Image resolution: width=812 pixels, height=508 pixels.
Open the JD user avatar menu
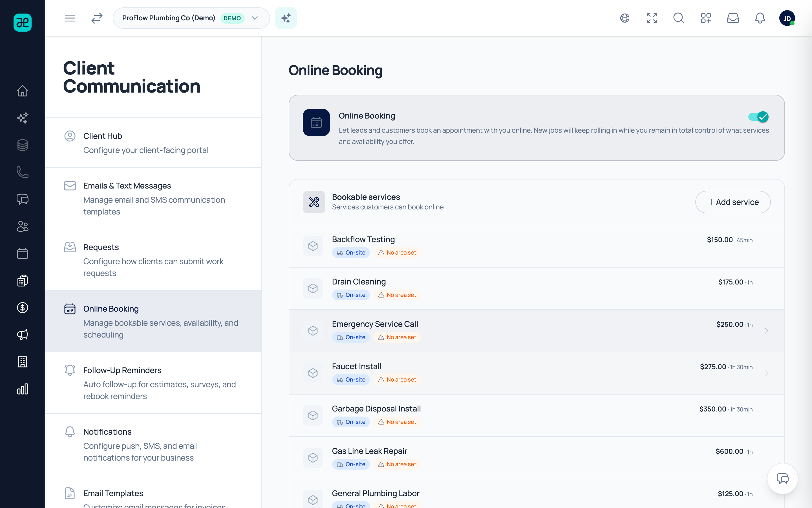point(787,18)
